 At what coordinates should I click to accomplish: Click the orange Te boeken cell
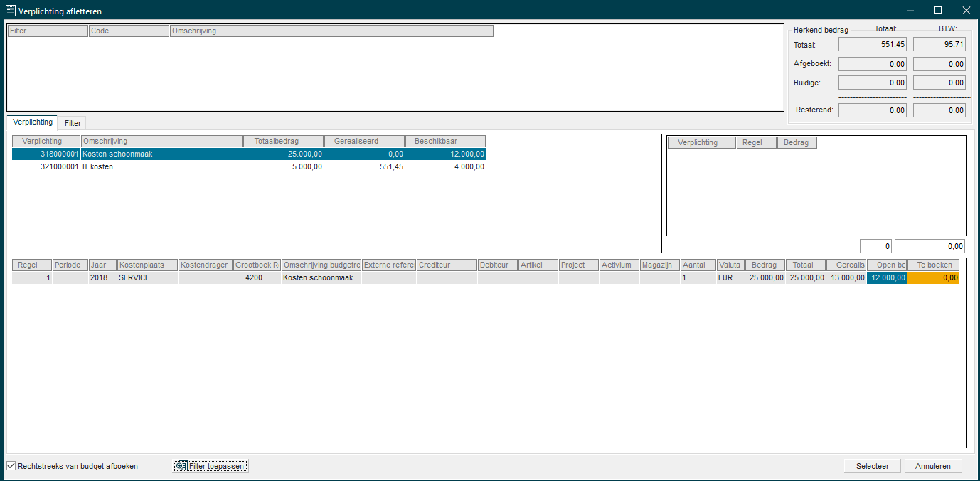pos(933,277)
